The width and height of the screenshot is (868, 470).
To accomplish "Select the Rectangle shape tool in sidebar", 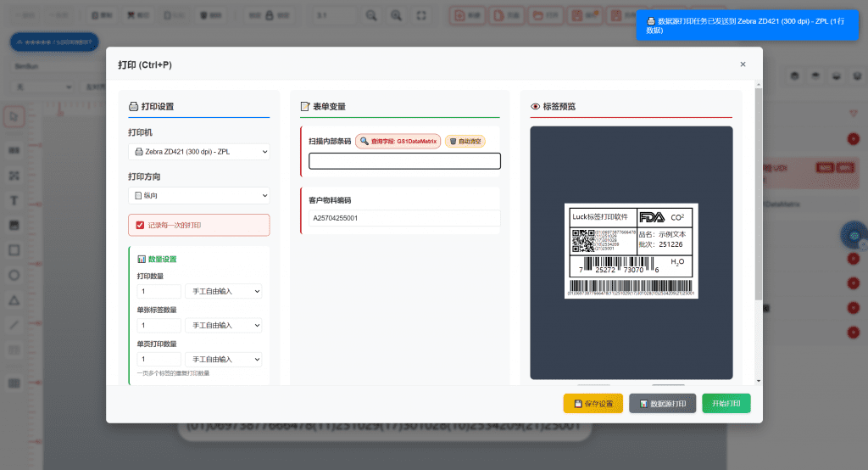I will (14, 250).
